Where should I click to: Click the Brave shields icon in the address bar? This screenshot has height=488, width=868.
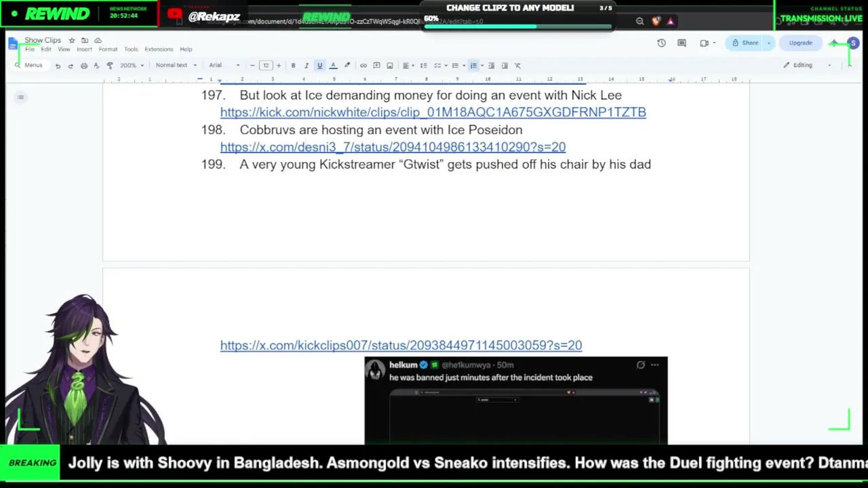[x=656, y=22]
